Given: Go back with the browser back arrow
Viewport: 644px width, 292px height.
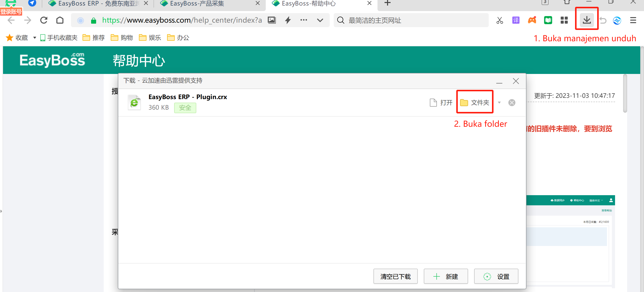Looking at the screenshot, I should (x=11, y=20).
